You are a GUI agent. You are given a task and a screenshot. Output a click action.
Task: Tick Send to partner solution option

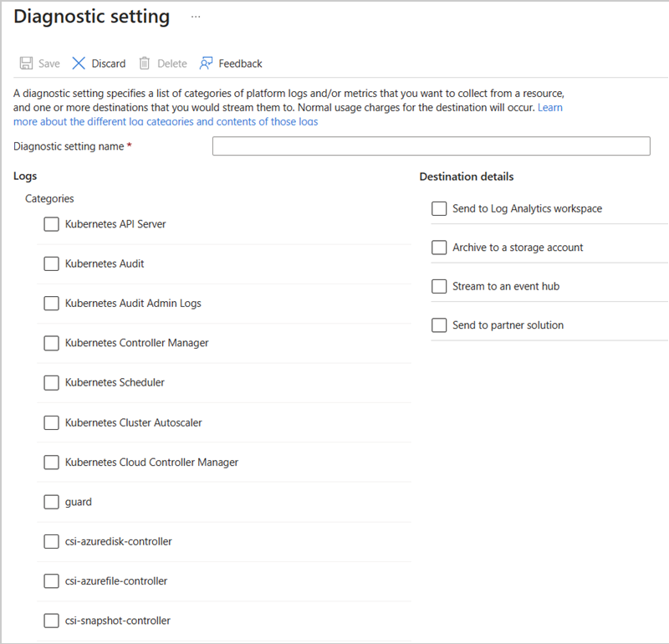tap(439, 325)
